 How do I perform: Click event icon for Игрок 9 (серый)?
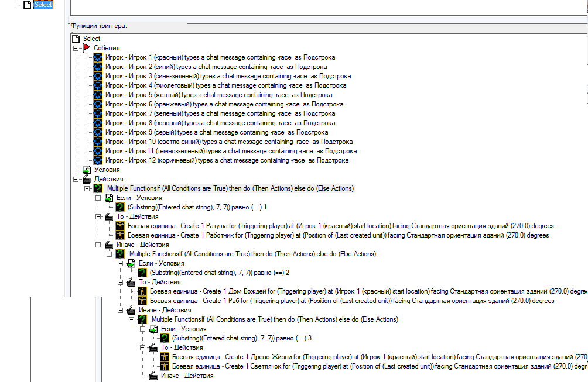(x=98, y=132)
